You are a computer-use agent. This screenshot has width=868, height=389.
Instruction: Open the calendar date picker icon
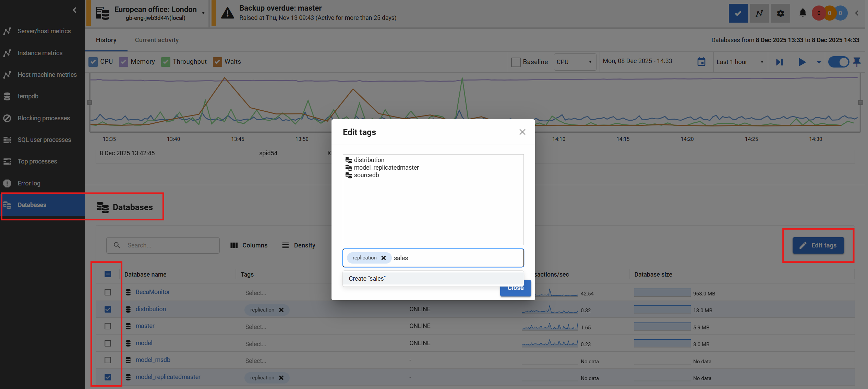[x=701, y=62]
